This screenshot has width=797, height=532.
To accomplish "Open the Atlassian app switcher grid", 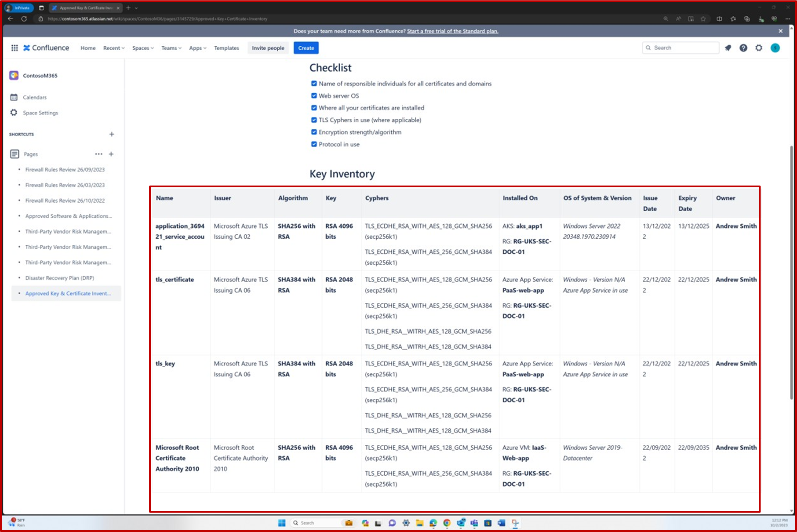I will tap(14, 48).
